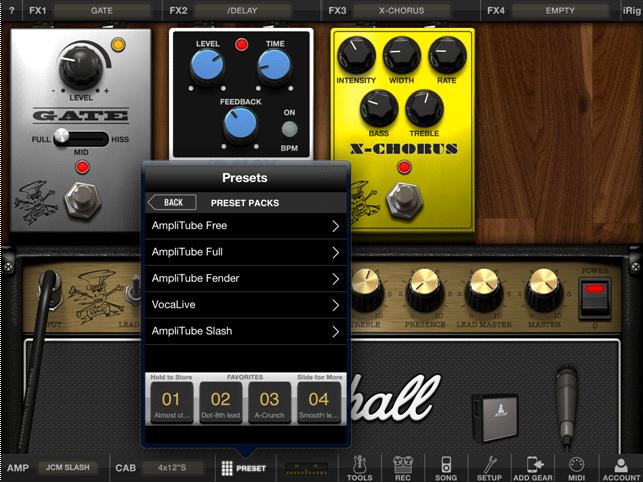Click the Delay pedal Time knob

274,66
